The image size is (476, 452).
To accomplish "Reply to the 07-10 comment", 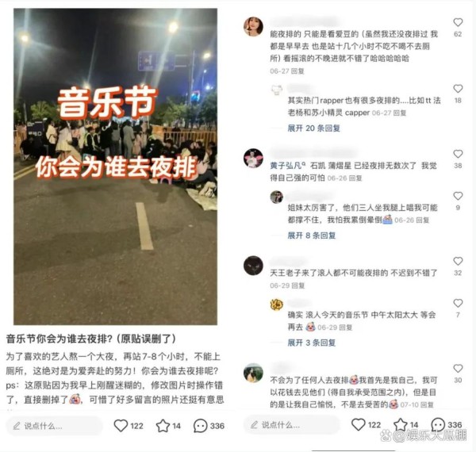I will pos(427,404).
